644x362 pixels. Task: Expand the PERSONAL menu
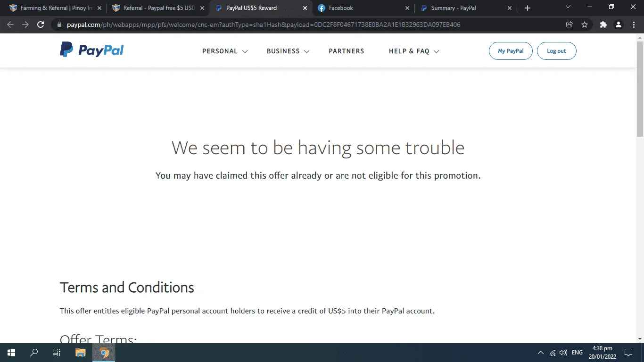point(225,51)
